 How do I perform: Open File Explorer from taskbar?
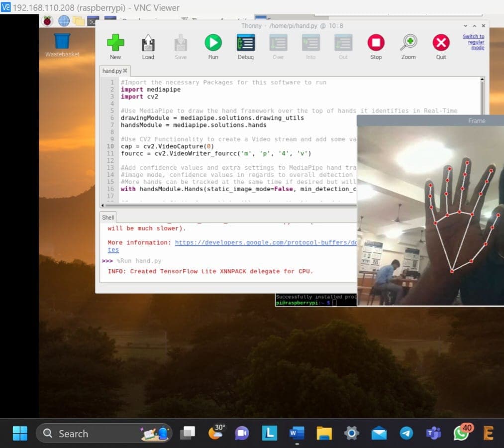pos(324,433)
